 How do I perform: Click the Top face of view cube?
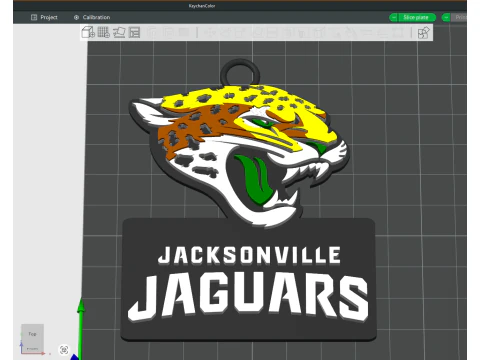coord(32,334)
